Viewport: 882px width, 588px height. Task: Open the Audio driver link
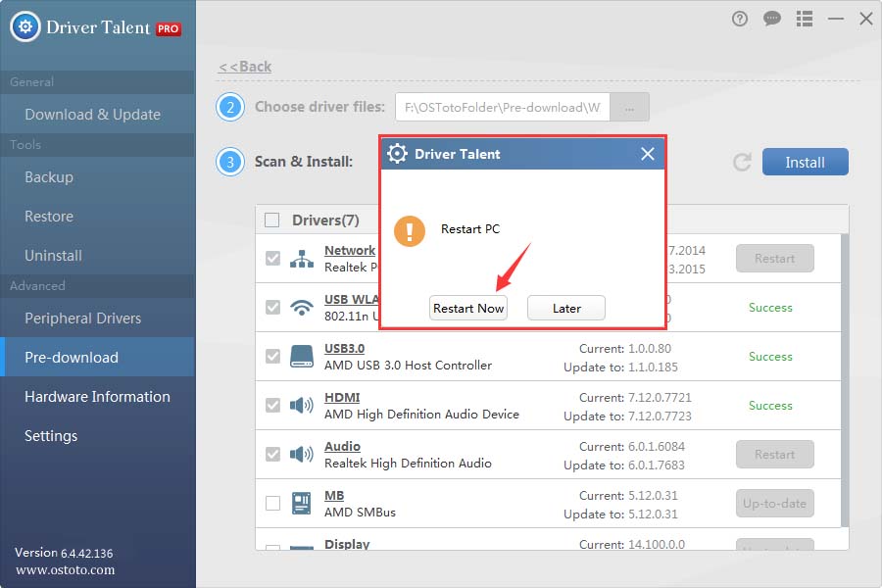point(342,446)
